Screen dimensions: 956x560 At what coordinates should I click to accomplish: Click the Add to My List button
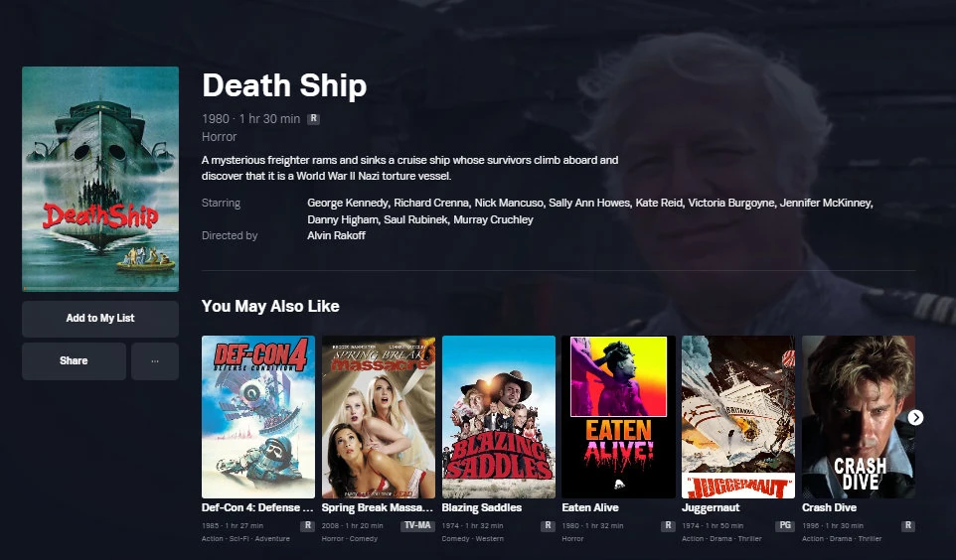pos(100,319)
